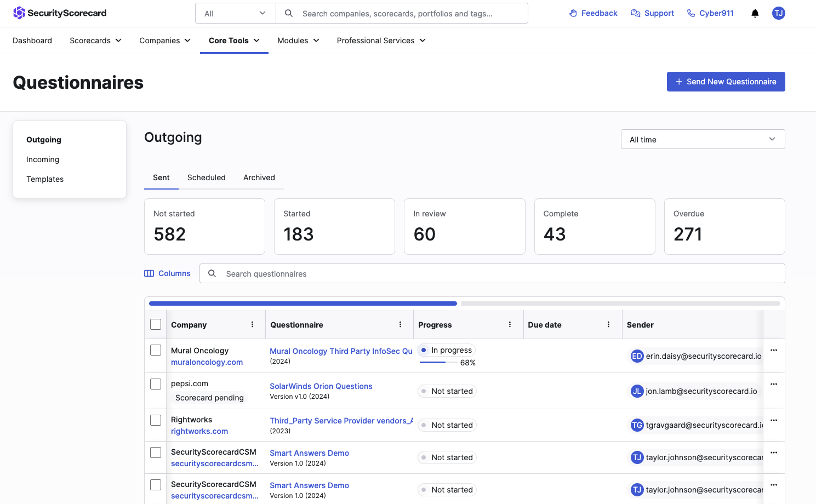Select all rows with header checkbox
816x504 pixels.
pos(156,324)
